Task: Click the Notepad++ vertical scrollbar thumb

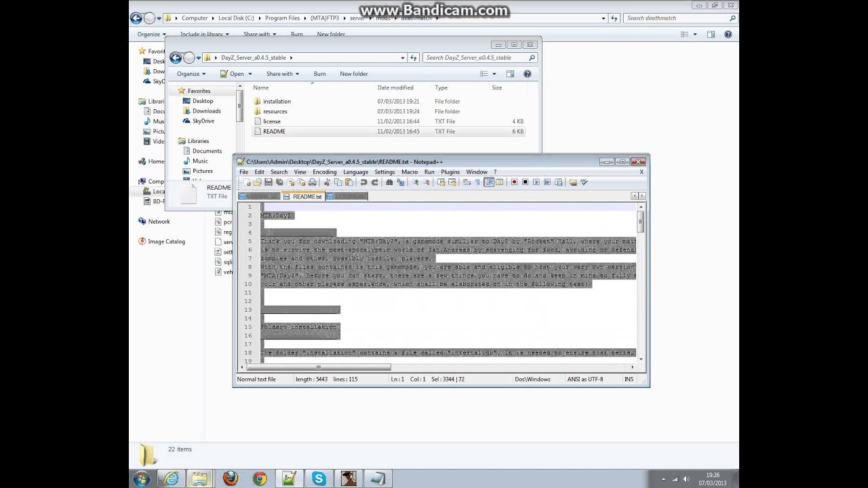Action: [640, 220]
